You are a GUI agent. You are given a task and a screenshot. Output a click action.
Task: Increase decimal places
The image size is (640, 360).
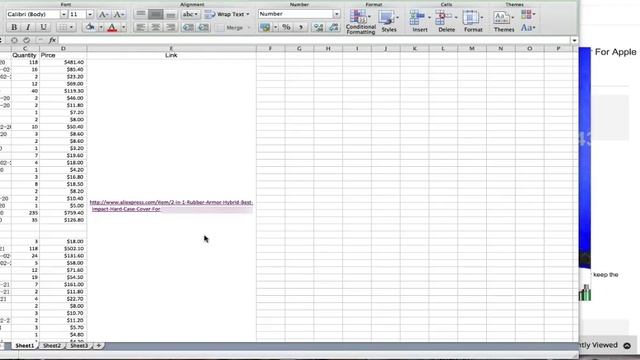click(318, 27)
